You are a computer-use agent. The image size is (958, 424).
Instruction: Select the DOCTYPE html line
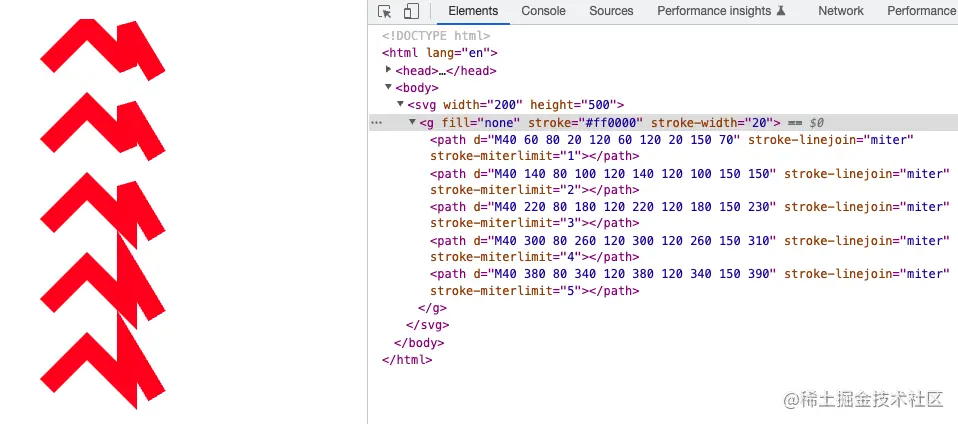point(436,36)
